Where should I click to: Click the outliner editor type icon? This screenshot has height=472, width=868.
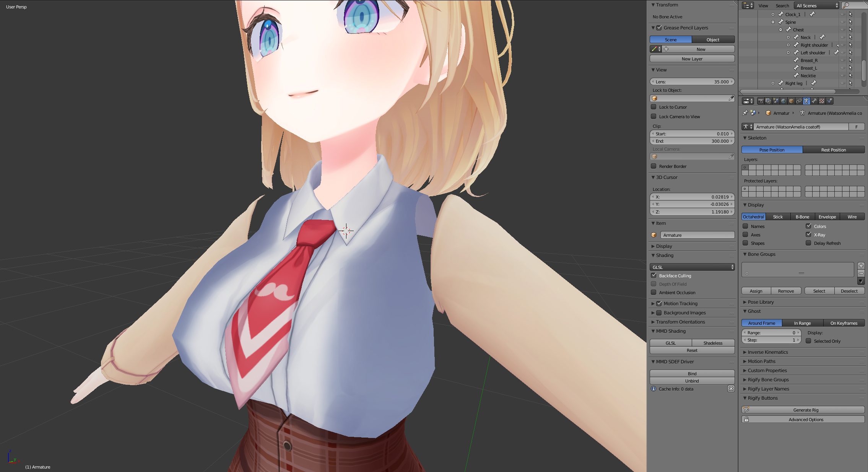pos(748,5)
